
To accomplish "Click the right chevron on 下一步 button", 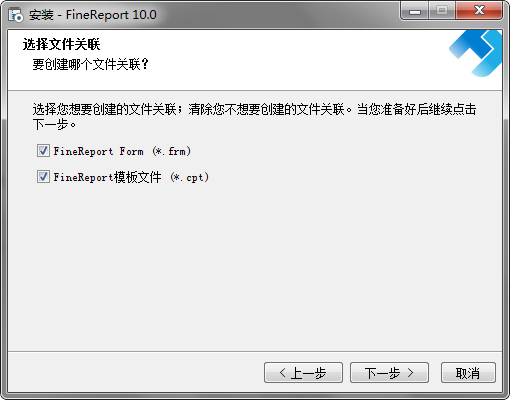I will [x=410, y=373].
